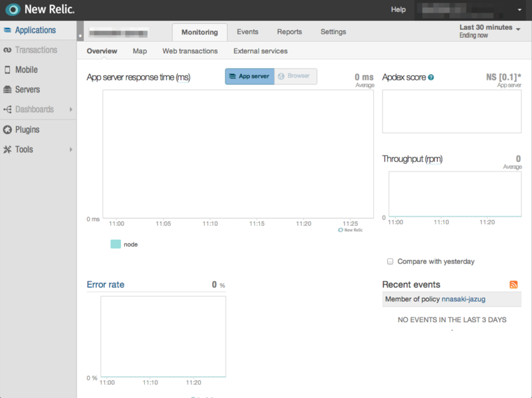Click the App server response time chart
The width and height of the screenshot is (532, 398).
[238, 154]
